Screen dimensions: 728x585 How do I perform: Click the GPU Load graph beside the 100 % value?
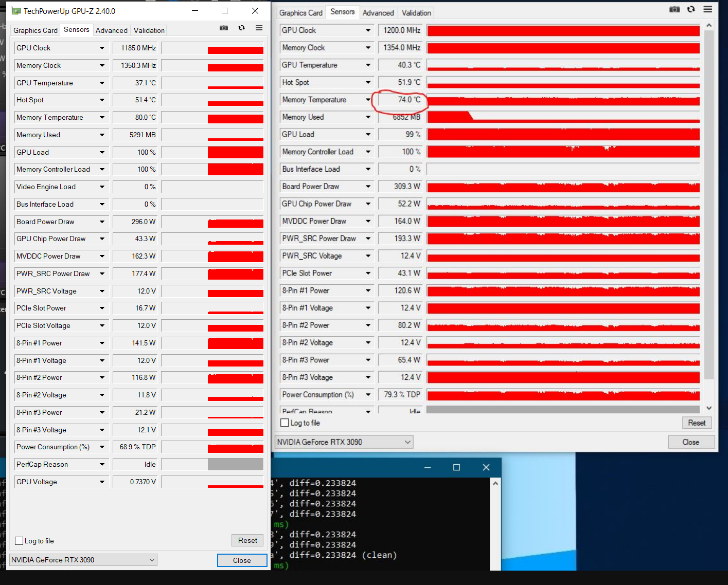point(212,152)
